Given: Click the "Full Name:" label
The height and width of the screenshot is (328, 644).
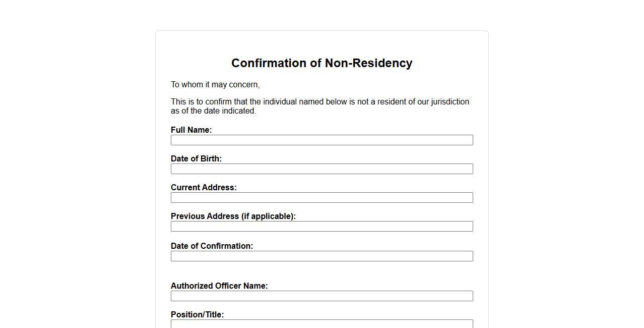Looking at the screenshot, I should [191, 130].
